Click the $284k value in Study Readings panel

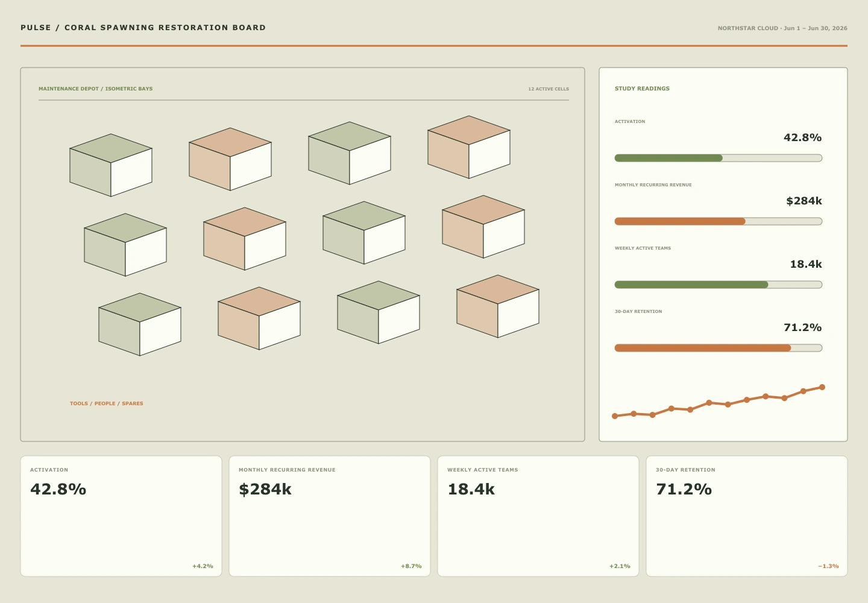pyautogui.click(x=804, y=201)
